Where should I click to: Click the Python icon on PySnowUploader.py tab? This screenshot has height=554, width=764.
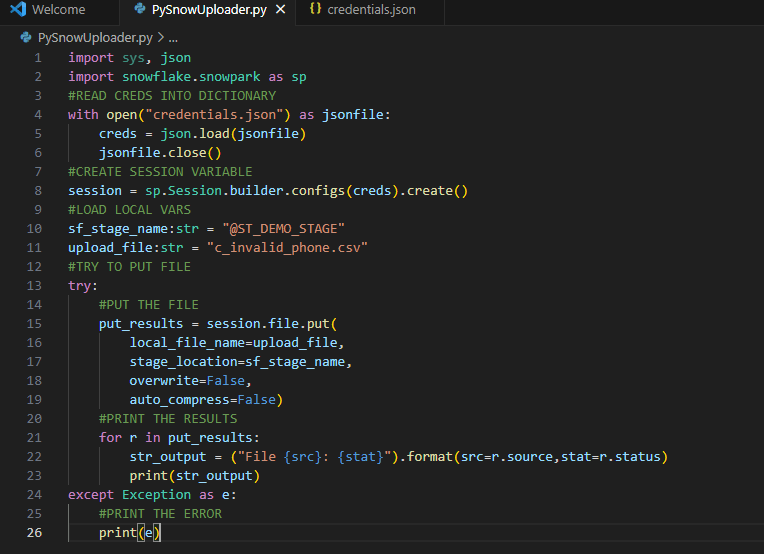pos(137,10)
